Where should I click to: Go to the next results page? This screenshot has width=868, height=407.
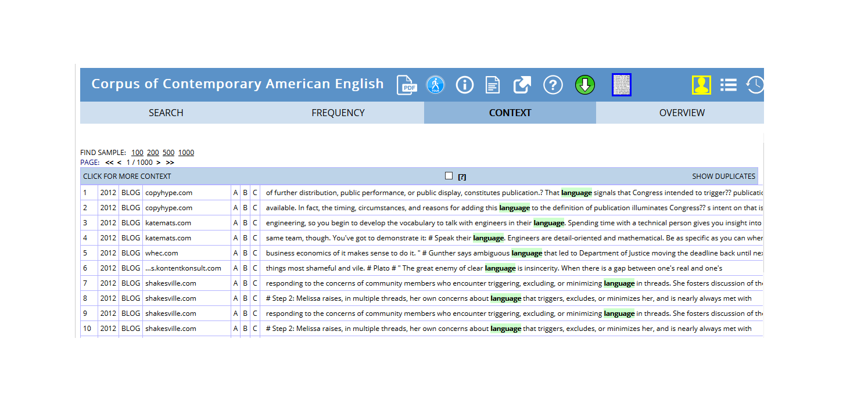coord(159,163)
